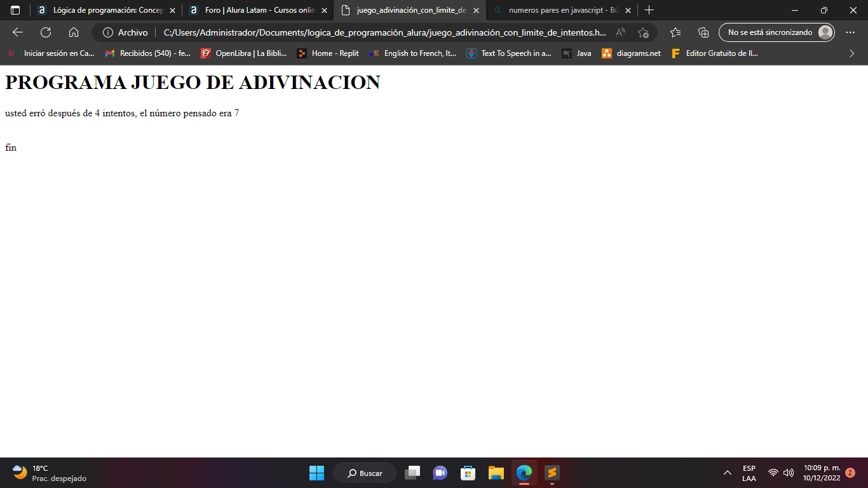This screenshot has height=488, width=868.
Task: Open the English to French bookmark
Action: click(x=412, y=53)
